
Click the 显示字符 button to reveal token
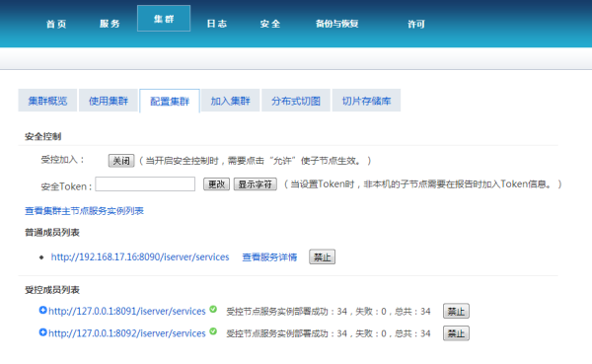(x=255, y=184)
